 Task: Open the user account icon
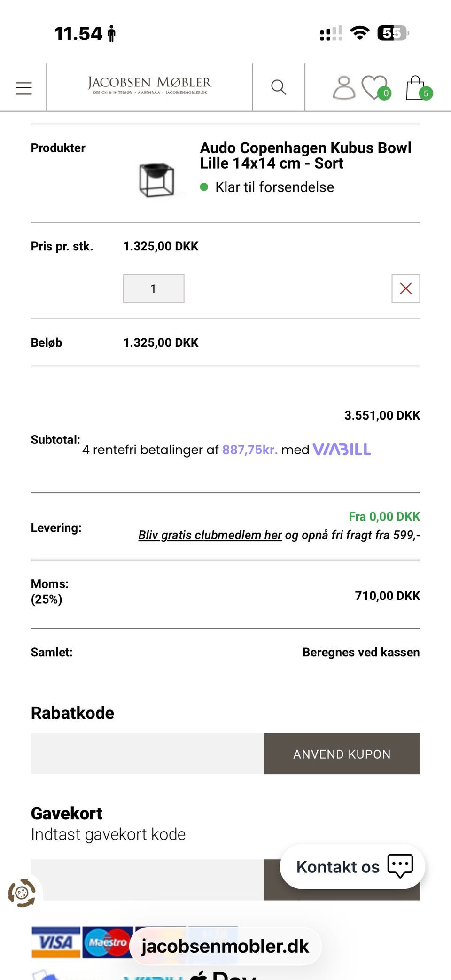[x=344, y=87]
